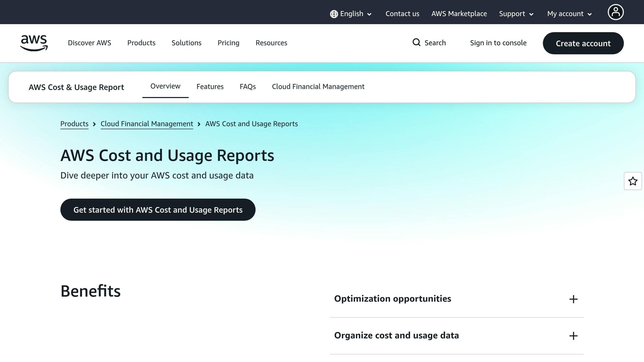The height and width of the screenshot is (362, 644).
Task: Click the AWS logo
Action: (x=34, y=43)
